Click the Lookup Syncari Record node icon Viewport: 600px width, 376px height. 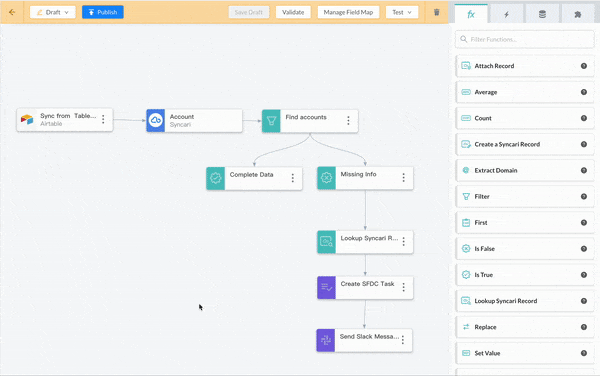pos(326,242)
